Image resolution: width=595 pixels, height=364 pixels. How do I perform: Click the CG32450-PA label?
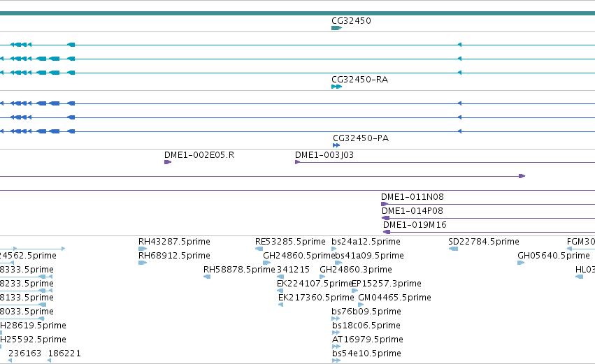[361, 138]
